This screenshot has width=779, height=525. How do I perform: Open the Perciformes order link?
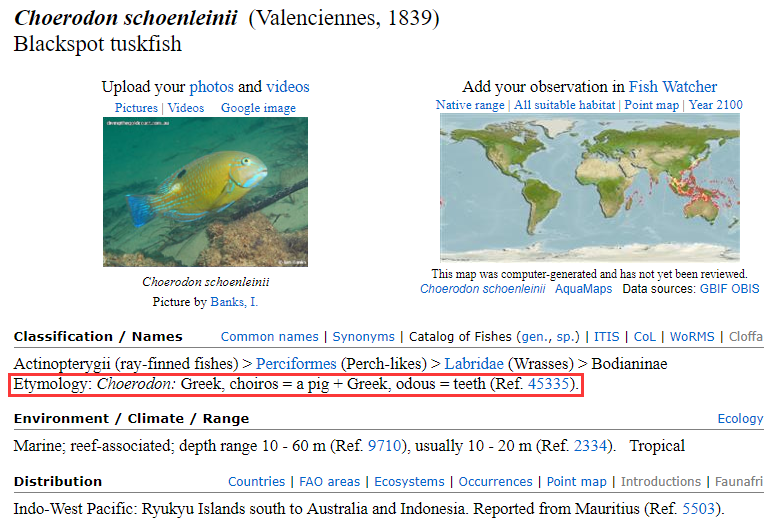pyautogui.click(x=296, y=364)
